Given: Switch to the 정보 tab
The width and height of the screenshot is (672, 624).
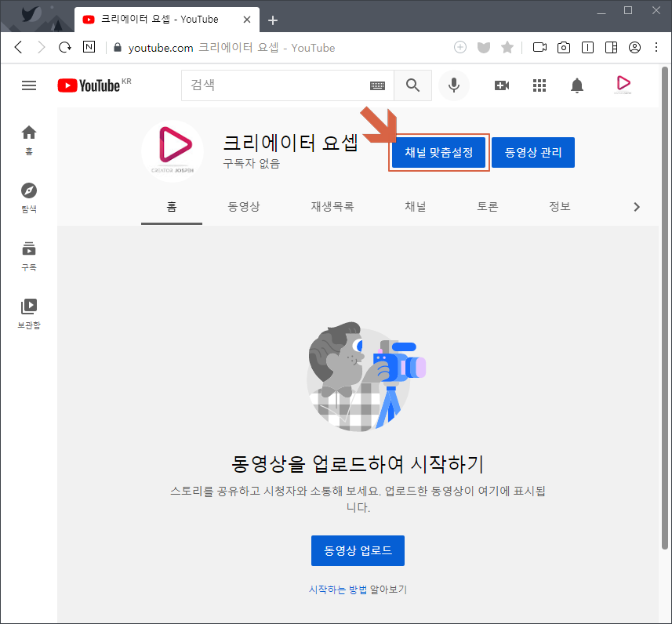Looking at the screenshot, I should click(x=560, y=207).
